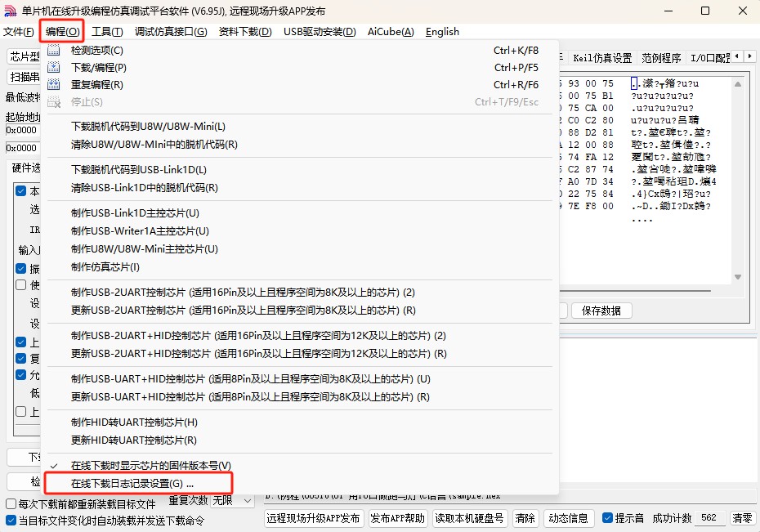Choose 制作USB-2UART控制芯片 entry
The width and height of the screenshot is (760, 532).
point(300,293)
